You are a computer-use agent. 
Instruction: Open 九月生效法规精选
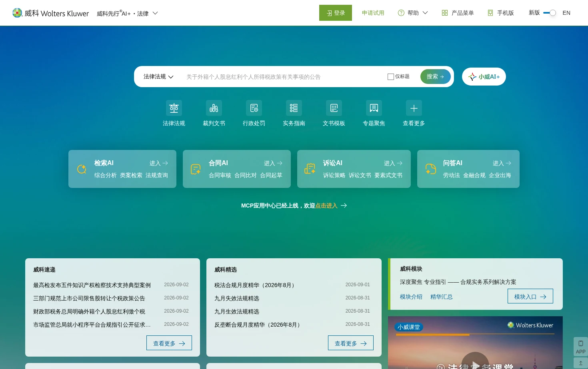(237, 311)
